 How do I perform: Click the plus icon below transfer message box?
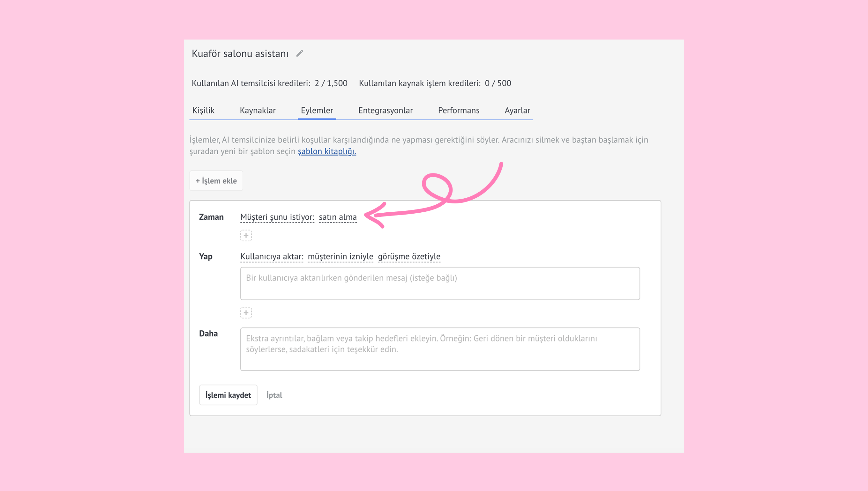click(x=246, y=312)
